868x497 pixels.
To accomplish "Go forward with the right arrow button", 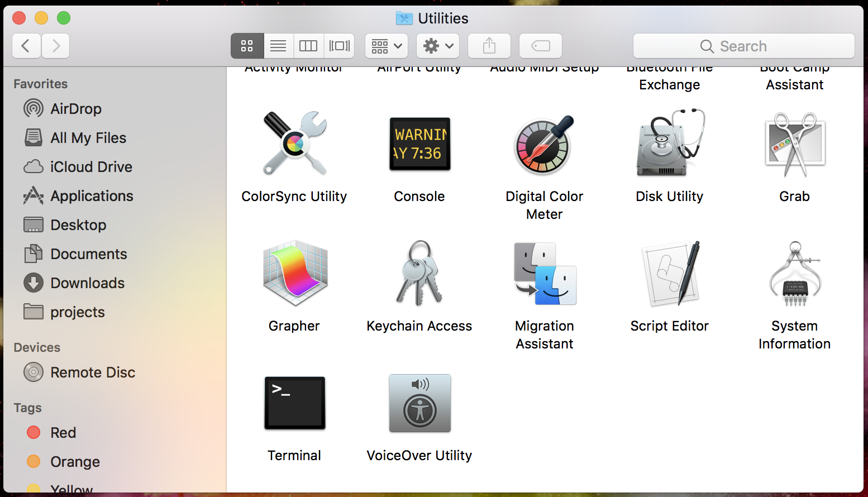I will coord(55,46).
